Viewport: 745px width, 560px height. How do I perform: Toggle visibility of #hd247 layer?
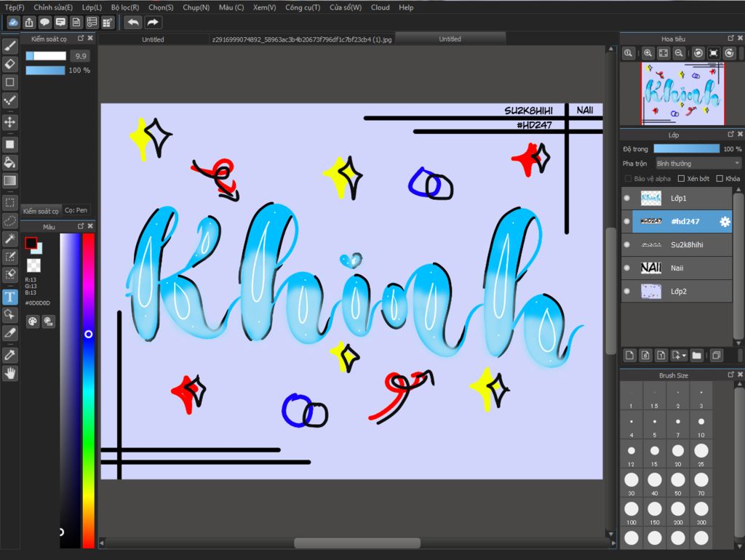(626, 221)
